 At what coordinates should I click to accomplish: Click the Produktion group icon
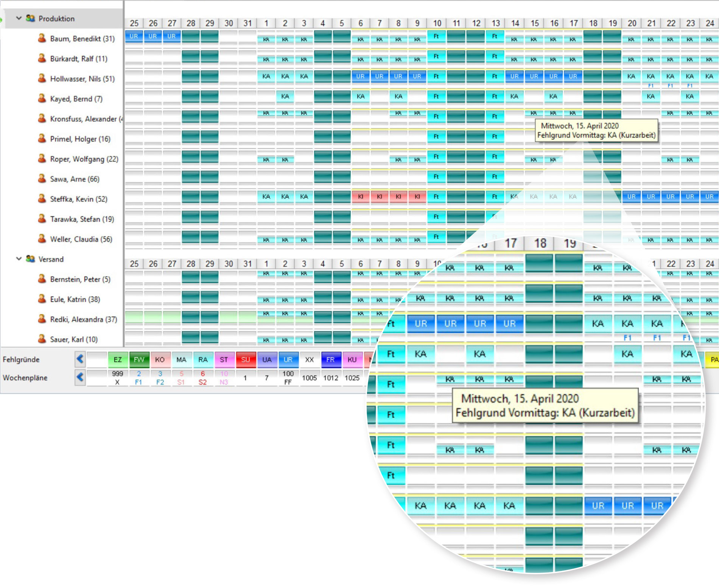pyautogui.click(x=30, y=18)
